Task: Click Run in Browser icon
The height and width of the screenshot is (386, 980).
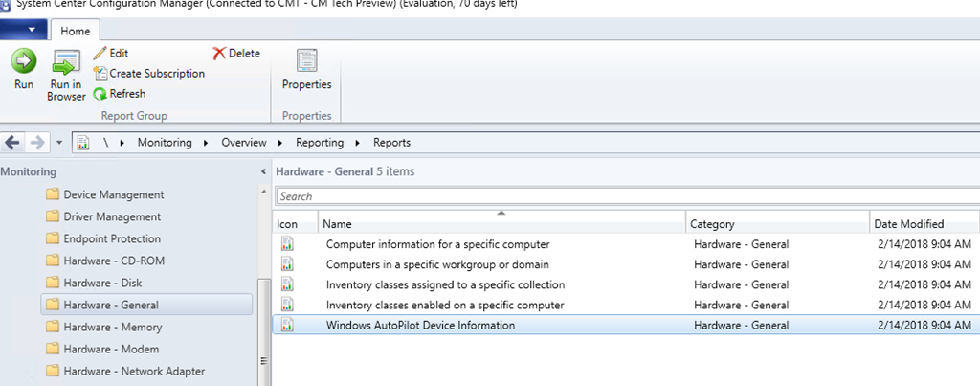Action: click(66, 64)
